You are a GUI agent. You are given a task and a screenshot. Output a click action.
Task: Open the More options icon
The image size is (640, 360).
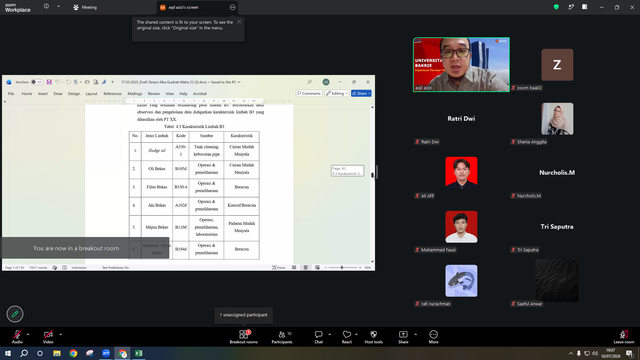point(433,334)
